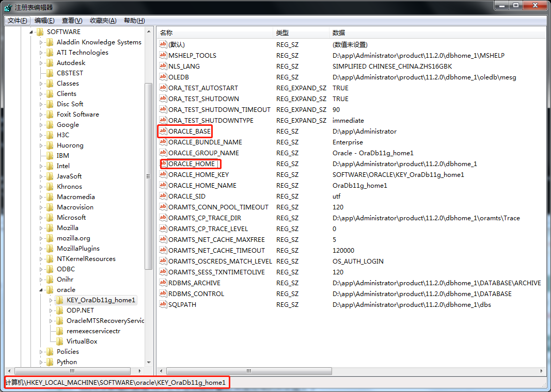Click folder icon of Mozilla key
The width and height of the screenshot is (551, 392).
click(x=50, y=228)
